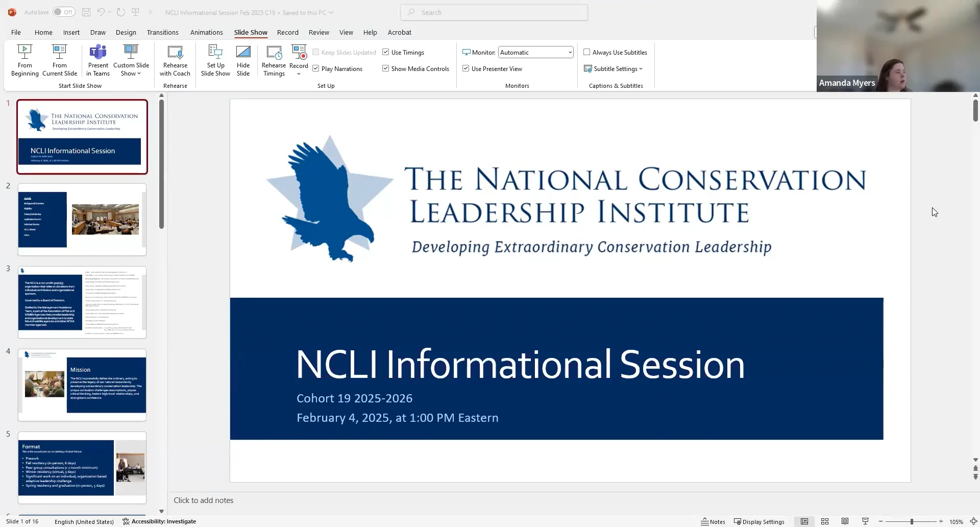The image size is (980, 527).
Task: Click the slide thumbnail pane scrollbar thumb
Action: pyautogui.click(x=161, y=164)
